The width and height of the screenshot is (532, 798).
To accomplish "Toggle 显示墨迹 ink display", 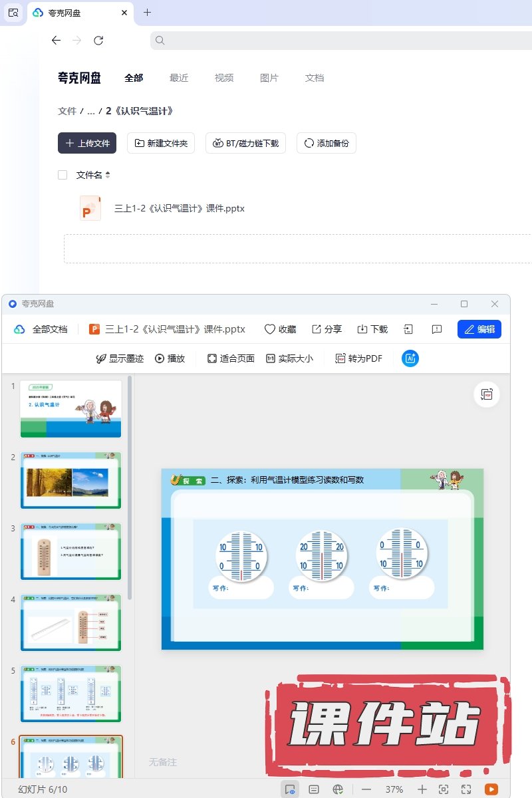I will (x=120, y=358).
